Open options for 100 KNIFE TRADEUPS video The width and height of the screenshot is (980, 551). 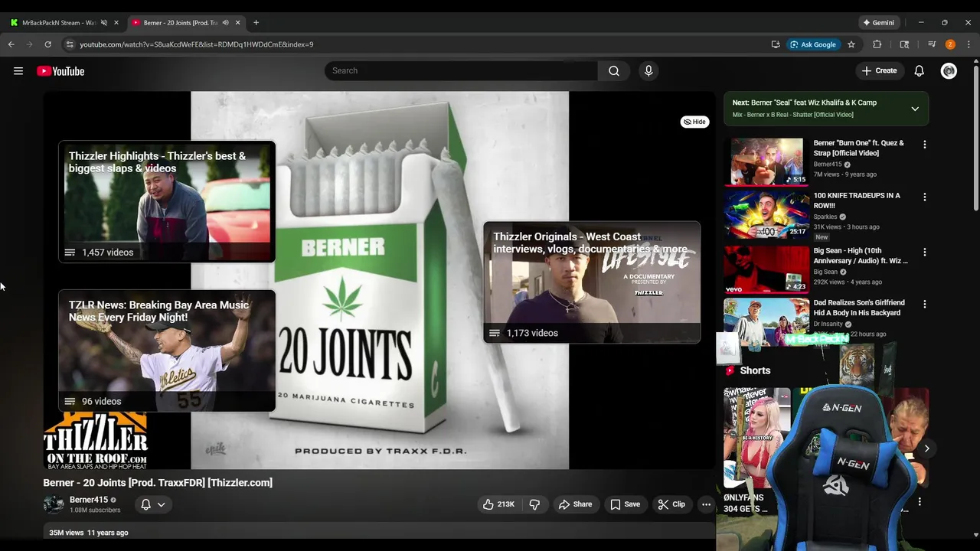pos(925,197)
